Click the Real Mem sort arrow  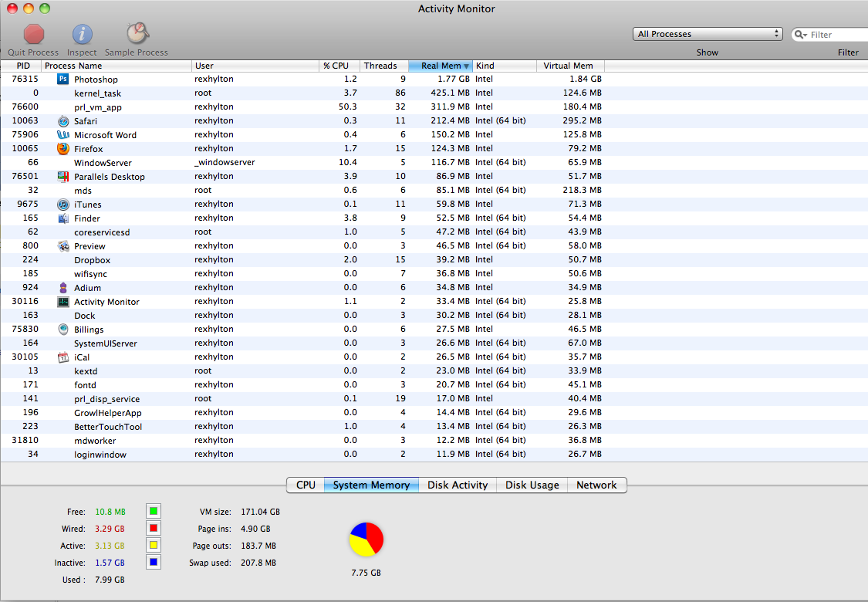(466, 66)
